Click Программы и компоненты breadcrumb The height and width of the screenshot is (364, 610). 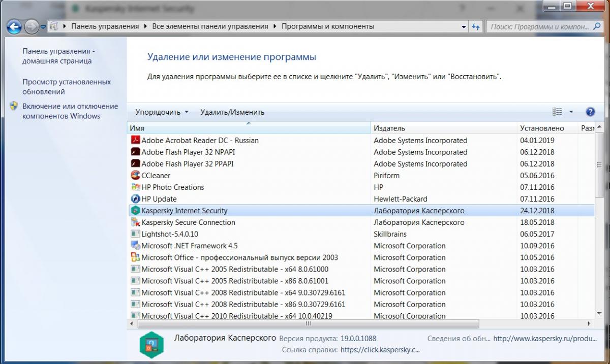(327, 26)
